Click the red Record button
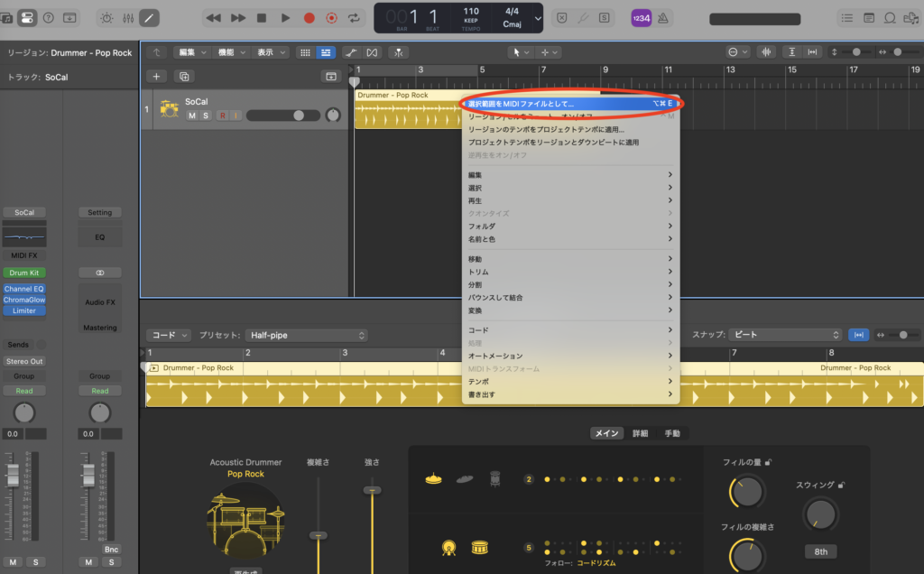Image resolution: width=924 pixels, height=574 pixels. tap(309, 18)
